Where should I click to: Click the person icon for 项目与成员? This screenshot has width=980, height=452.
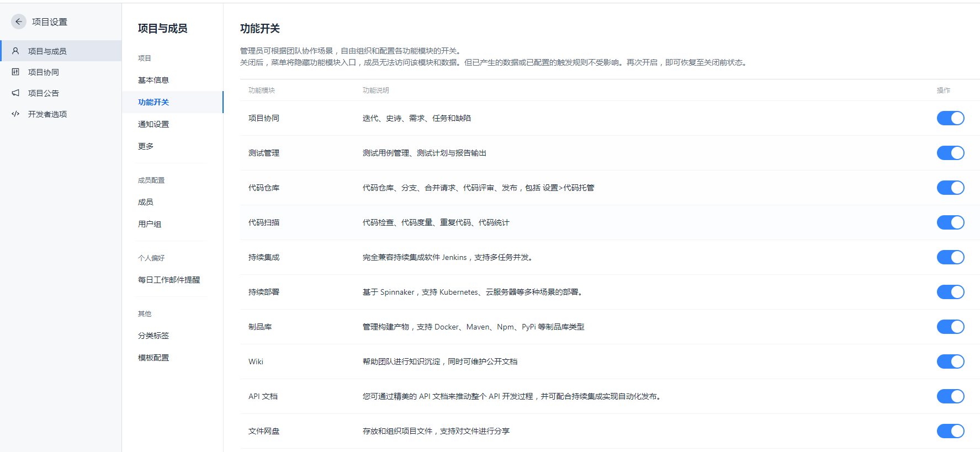pyautogui.click(x=15, y=51)
